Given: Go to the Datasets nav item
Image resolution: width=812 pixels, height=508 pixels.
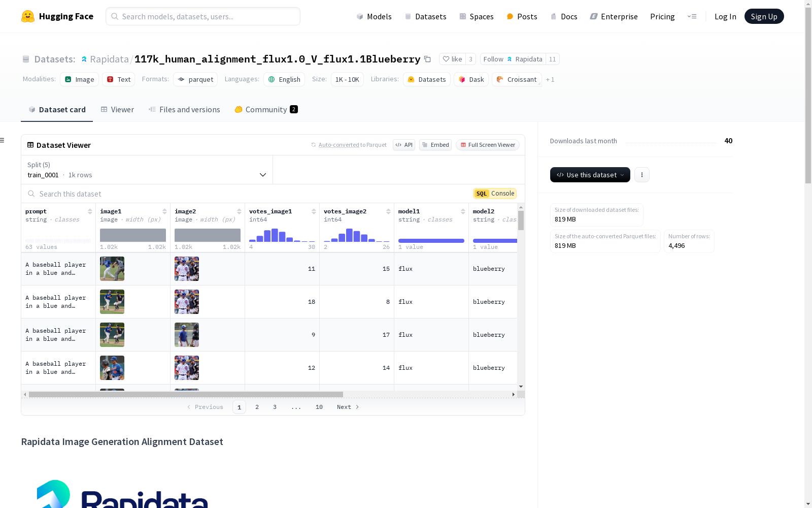Looking at the screenshot, I should [x=425, y=16].
